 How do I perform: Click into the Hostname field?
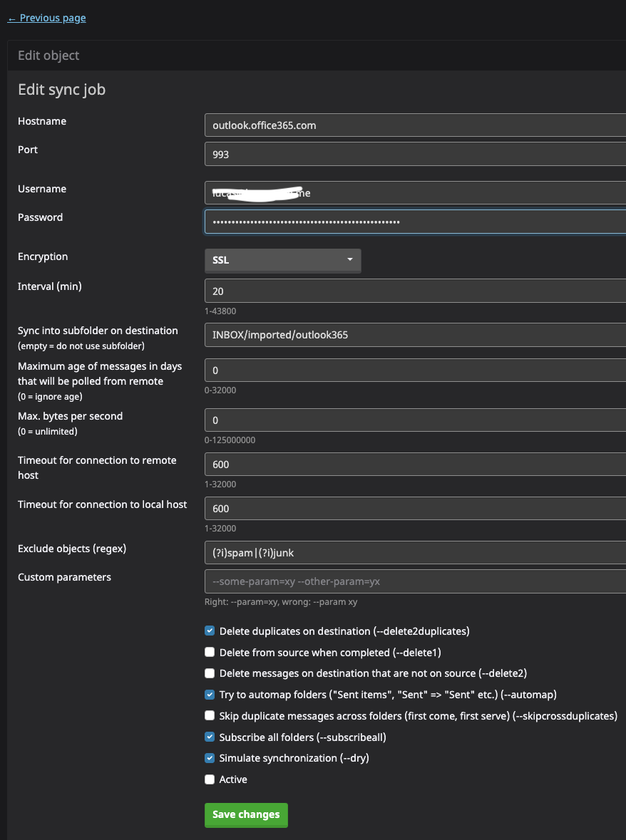(414, 125)
